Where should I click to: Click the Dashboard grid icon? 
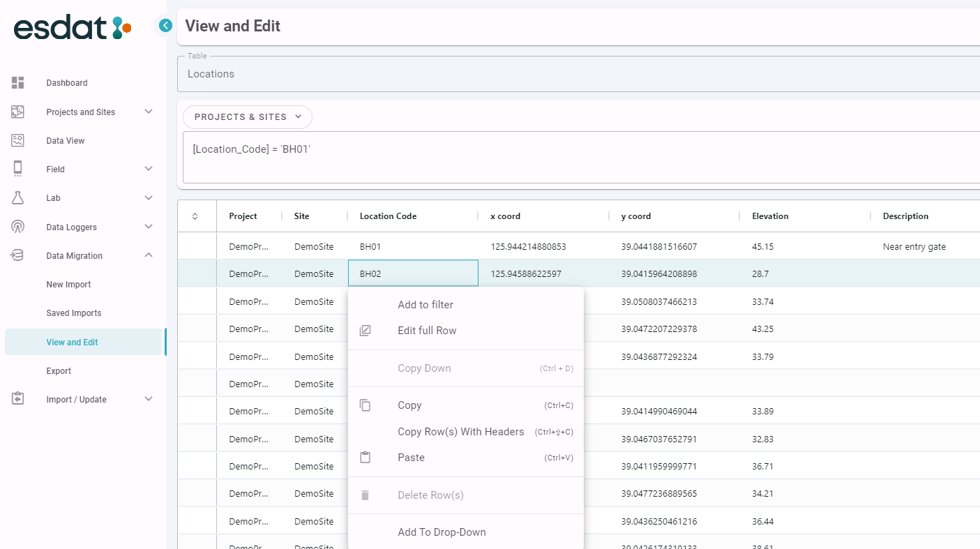[x=18, y=83]
